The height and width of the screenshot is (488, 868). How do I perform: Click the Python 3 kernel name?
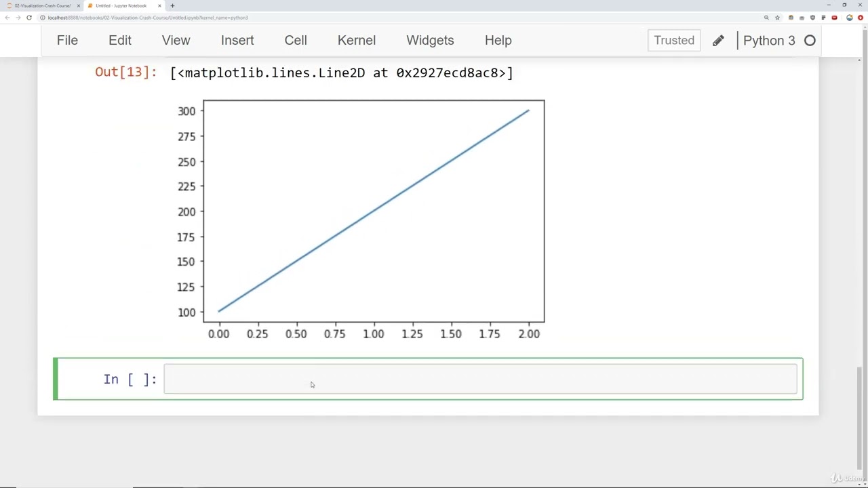coord(769,41)
